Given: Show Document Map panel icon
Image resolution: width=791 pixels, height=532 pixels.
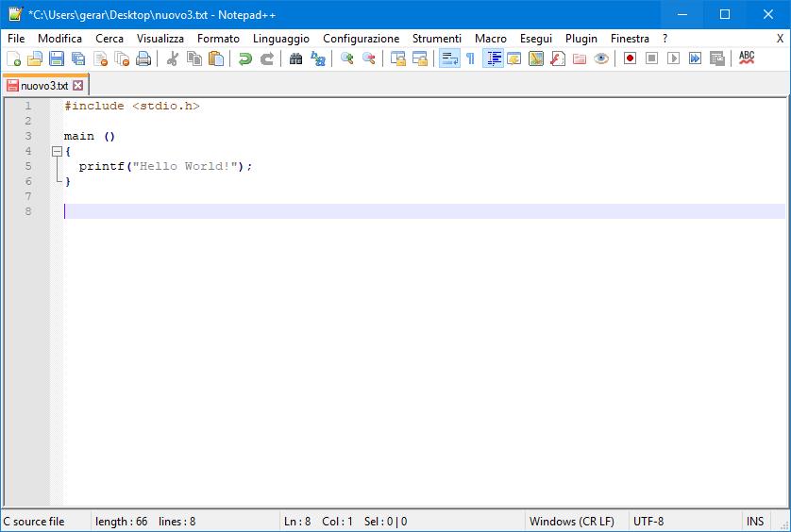Looking at the screenshot, I should point(536,59).
